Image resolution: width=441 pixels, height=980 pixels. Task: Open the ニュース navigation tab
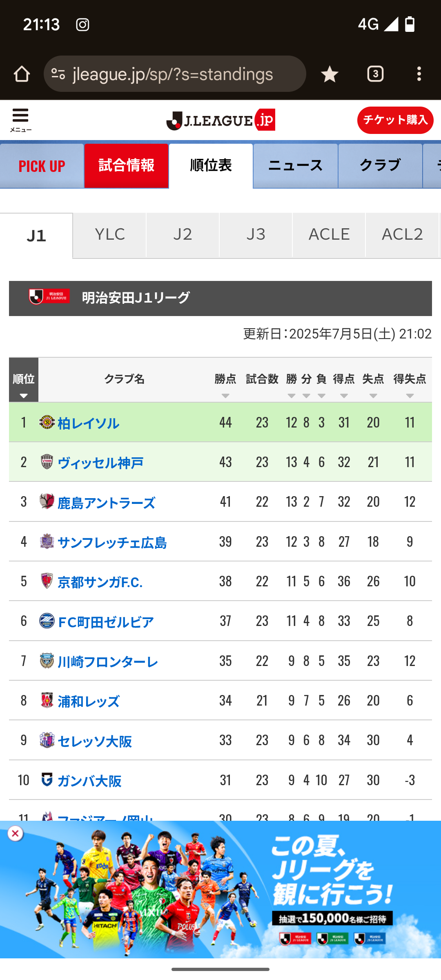click(296, 166)
